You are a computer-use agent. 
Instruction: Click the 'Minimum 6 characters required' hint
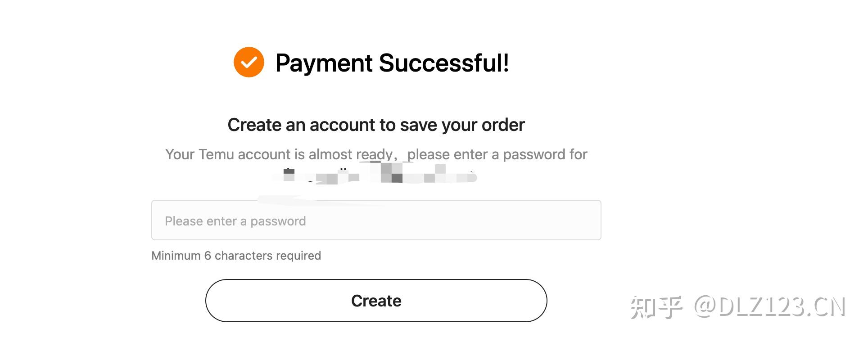[236, 256]
